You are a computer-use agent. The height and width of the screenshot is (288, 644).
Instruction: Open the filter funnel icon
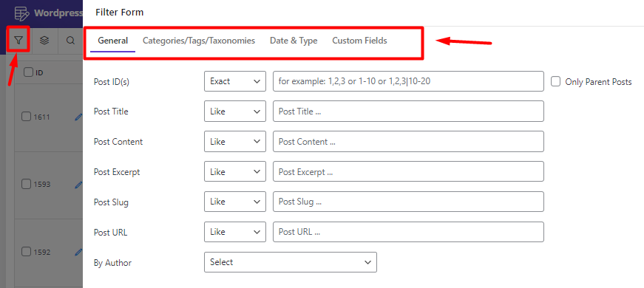(18, 40)
